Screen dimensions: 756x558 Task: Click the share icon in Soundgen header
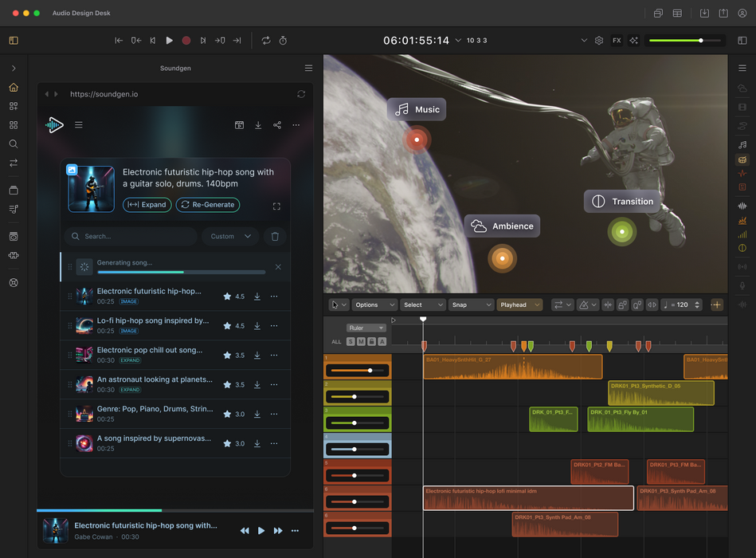click(277, 125)
